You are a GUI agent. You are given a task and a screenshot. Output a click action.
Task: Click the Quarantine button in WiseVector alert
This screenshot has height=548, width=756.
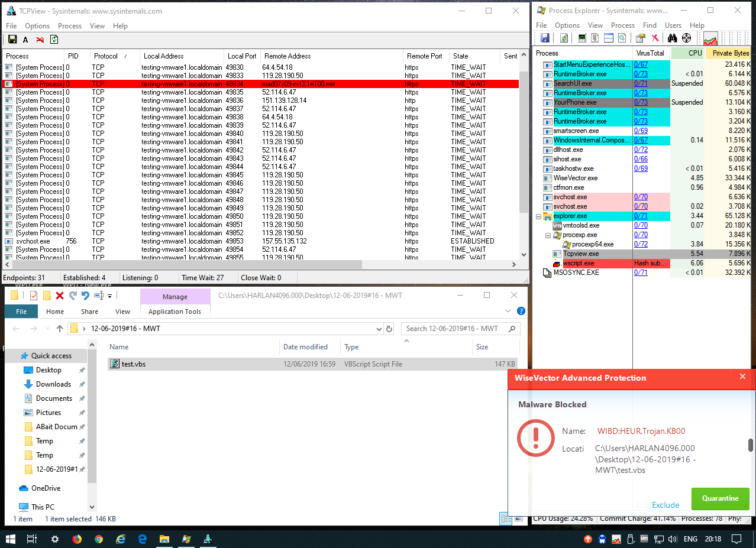720,498
